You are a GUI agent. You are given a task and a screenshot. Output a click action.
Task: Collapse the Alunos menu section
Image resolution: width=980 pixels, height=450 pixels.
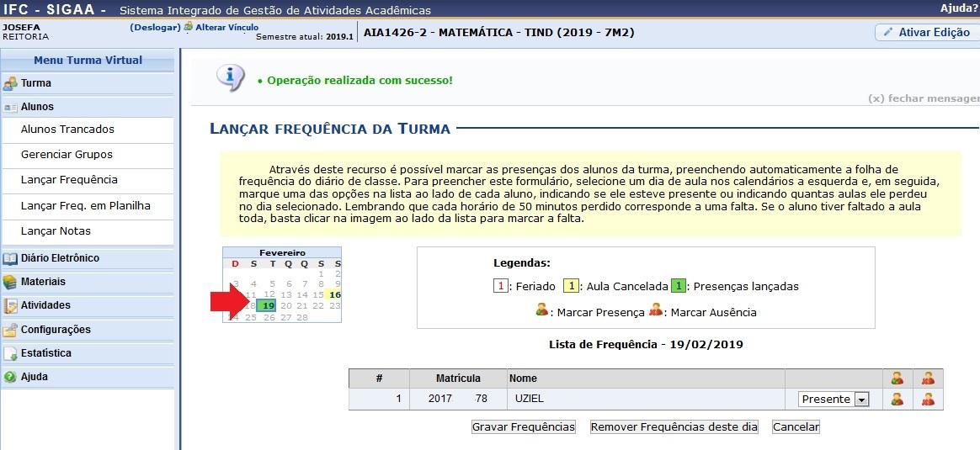pyautogui.click(x=88, y=107)
